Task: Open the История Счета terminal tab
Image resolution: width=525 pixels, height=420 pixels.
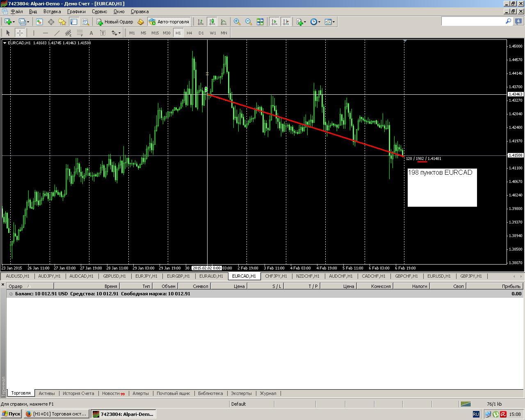Action: (78, 393)
